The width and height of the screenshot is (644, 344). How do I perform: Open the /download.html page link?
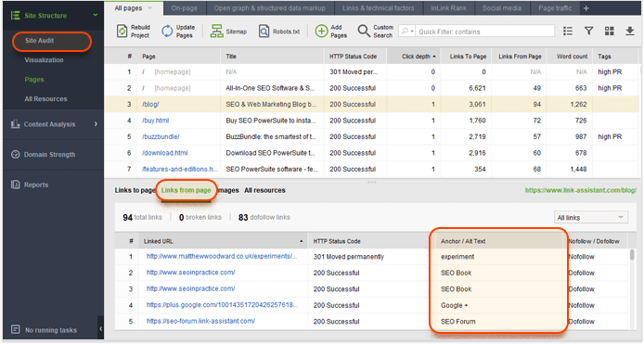164,153
